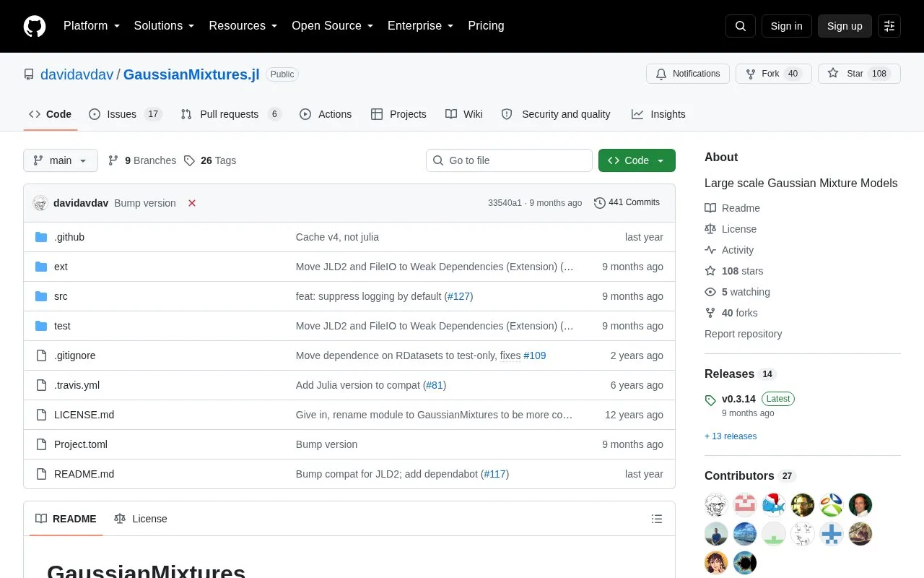Click the Sign up button
This screenshot has width=924, height=578.
point(845,26)
